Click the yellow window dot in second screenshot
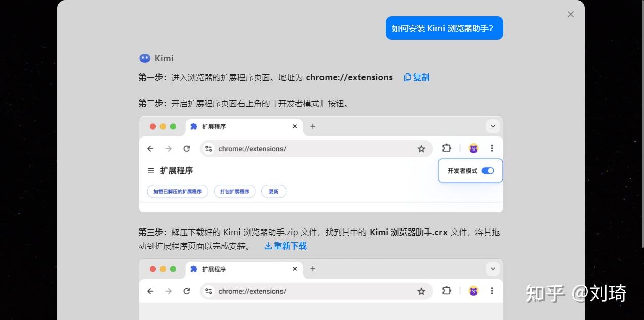This screenshot has width=644, height=320. tap(163, 269)
